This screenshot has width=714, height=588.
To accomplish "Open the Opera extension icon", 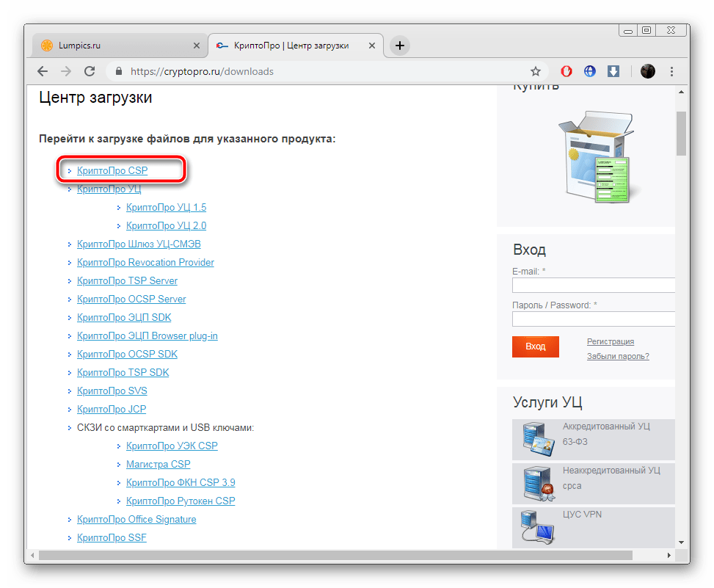I will [x=567, y=71].
